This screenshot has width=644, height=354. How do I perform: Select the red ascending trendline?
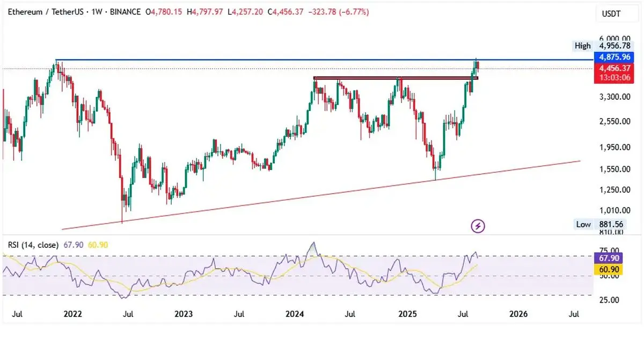[322, 195]
